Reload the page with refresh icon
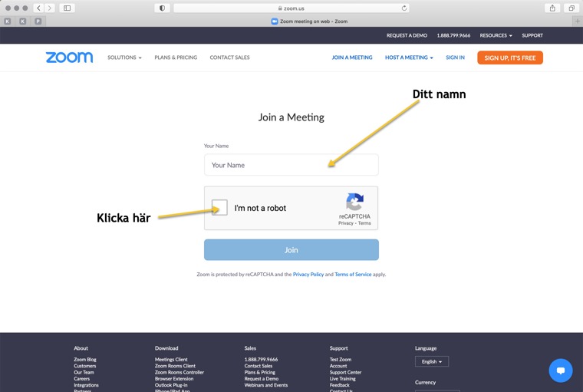The width and height of the screenshot is (583, 392). coord(403,8)
